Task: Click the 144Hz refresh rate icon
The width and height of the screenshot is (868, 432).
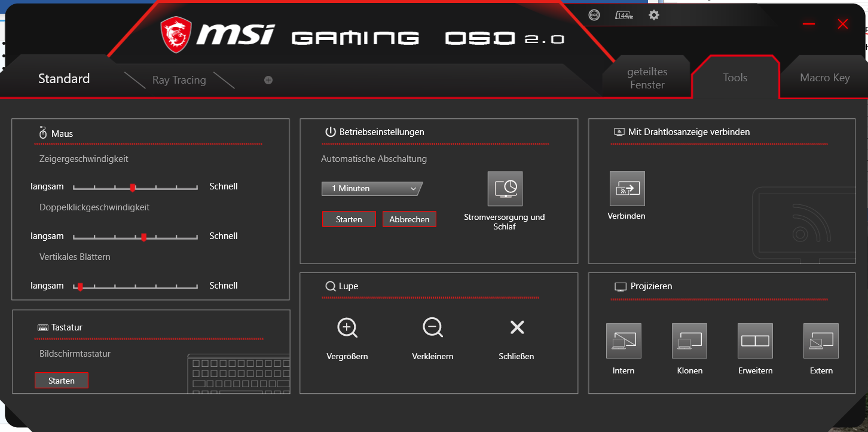Action: coord(624,16)
